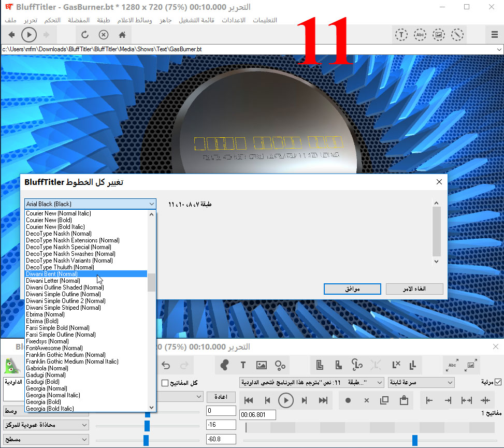Add a blob-shaped layer icon
Image resolution: width=504 pixels, height=448 pixels.
225,365
